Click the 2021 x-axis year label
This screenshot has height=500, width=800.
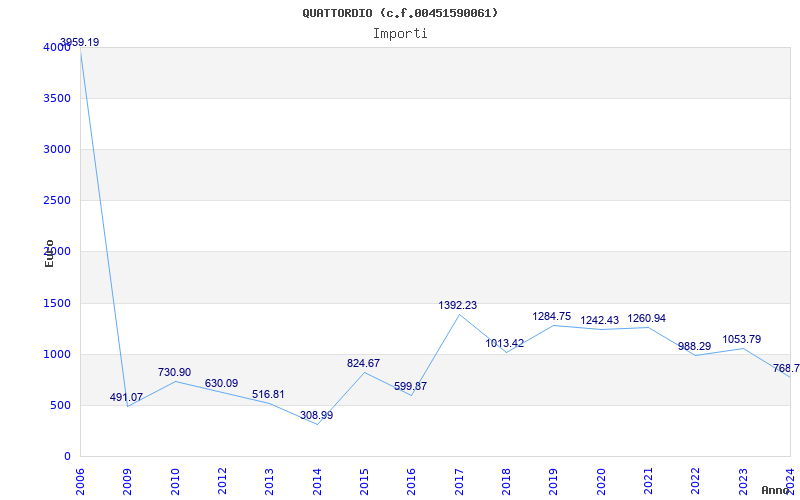(648, 481)
